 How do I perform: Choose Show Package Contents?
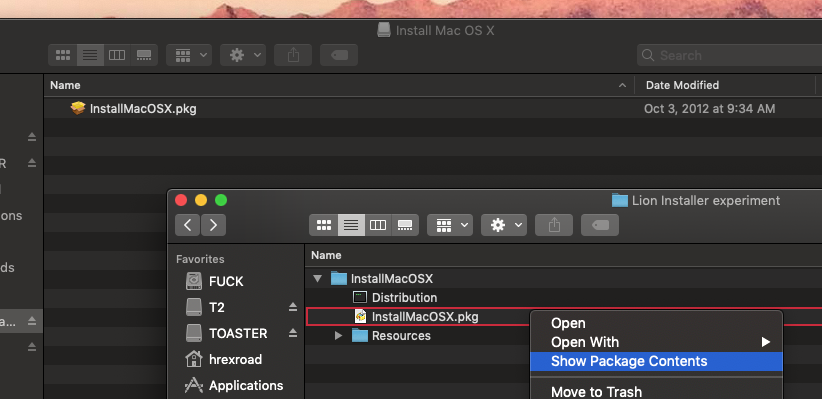pos(656,361)
